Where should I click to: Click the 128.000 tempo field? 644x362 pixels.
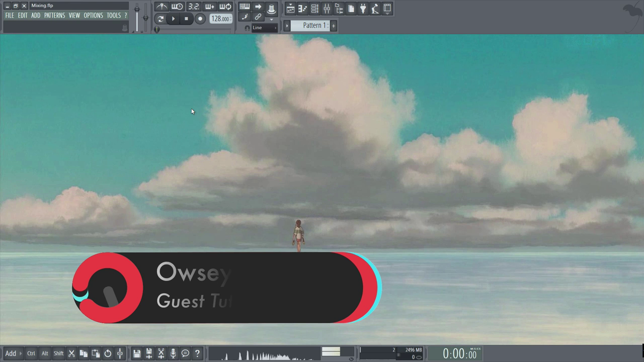click(220, 19)
